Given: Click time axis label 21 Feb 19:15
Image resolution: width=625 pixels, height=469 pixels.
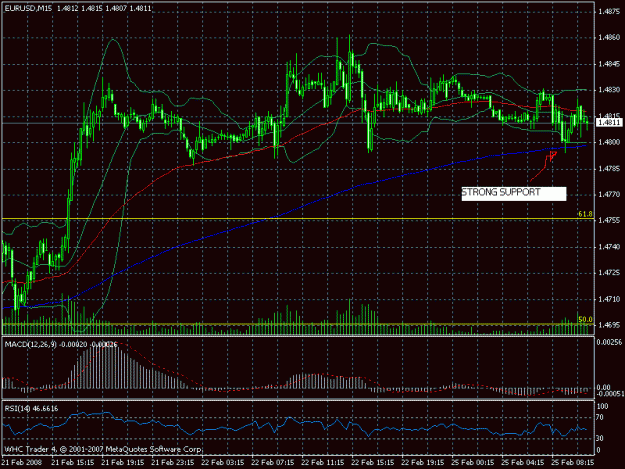Looking at the screenshot, I should click(x=123, y=462).
